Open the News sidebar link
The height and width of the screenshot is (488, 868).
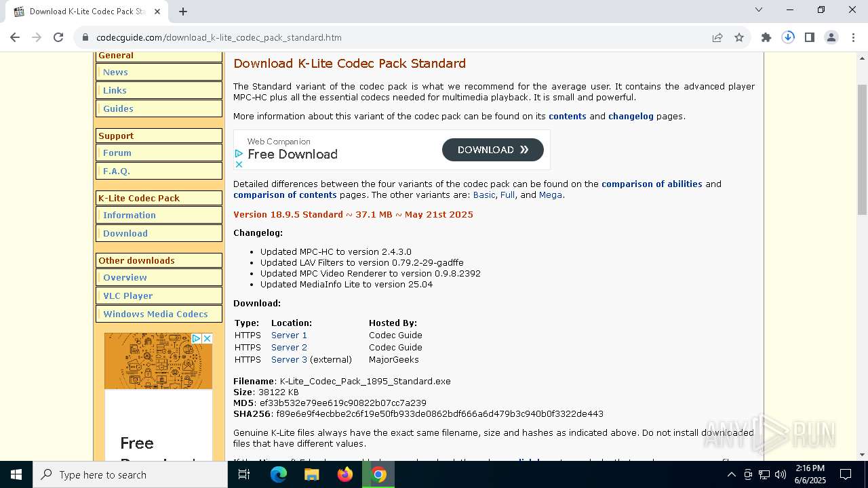[x=115, y=73]
